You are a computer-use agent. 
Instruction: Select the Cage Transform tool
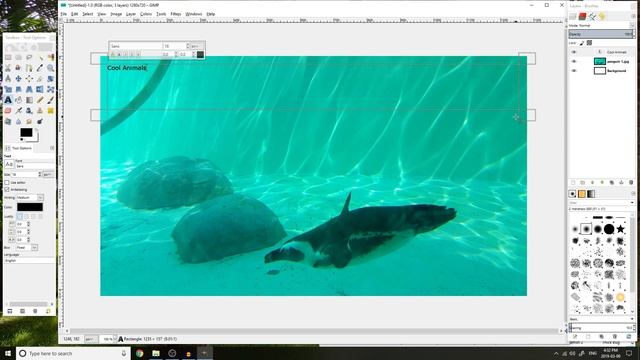(x=51, y=89)
